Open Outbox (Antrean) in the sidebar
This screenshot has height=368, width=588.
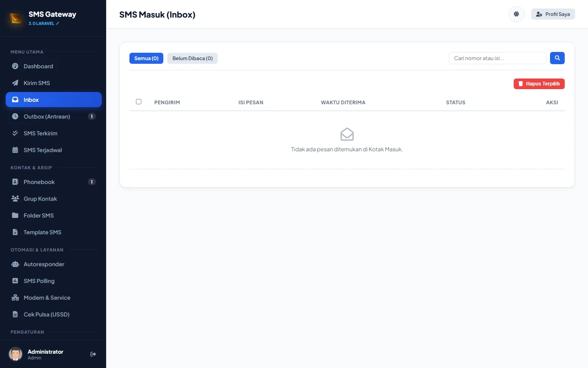click(x=53, y=117)
